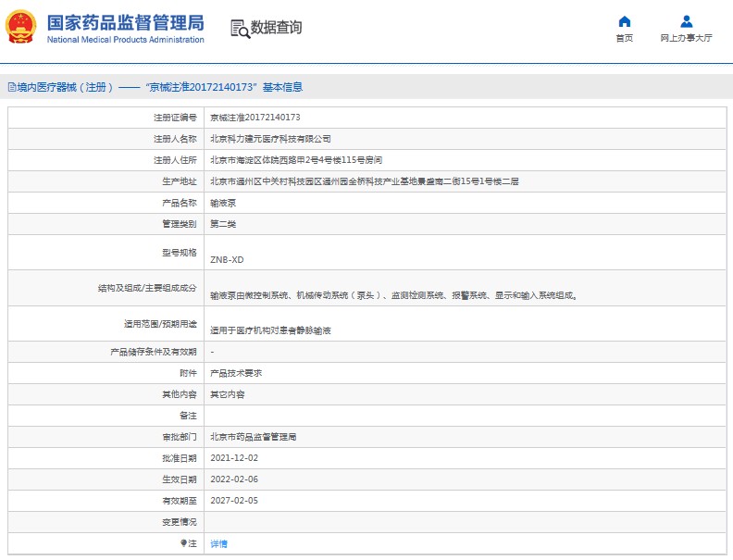733x560 pixels.
Task: Click the 产品储存条件及有效期 label
Action: pos(154,352)
